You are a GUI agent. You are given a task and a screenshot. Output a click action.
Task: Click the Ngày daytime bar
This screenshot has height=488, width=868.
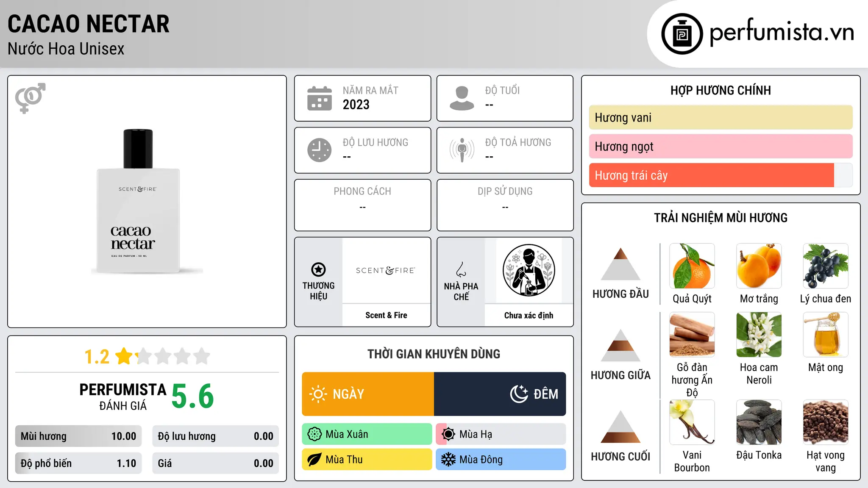pyautogui.click(x=368, y=394)
